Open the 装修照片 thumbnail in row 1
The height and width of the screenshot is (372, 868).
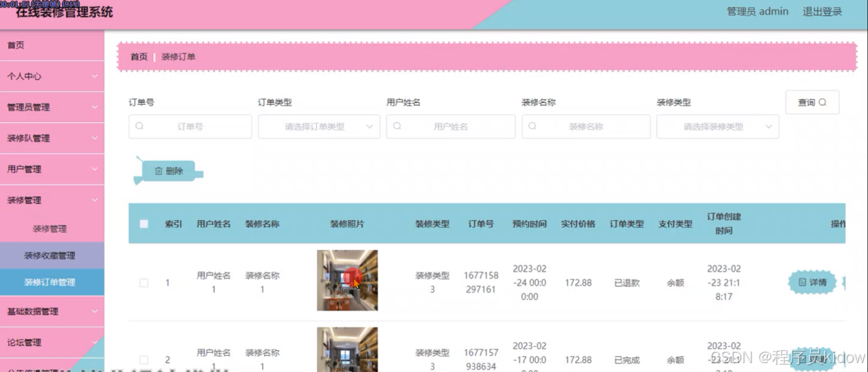click(347, 280)
